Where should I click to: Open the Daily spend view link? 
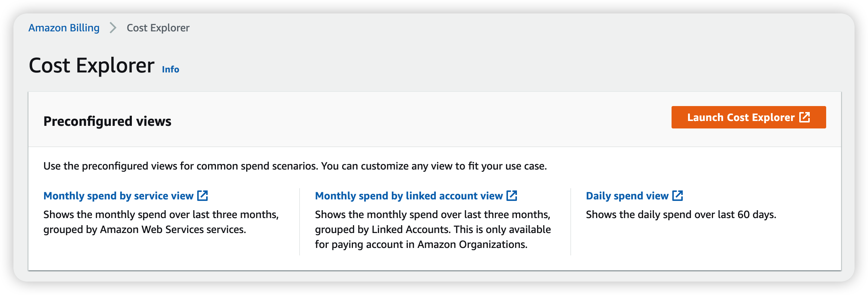(x=627, y=196)
